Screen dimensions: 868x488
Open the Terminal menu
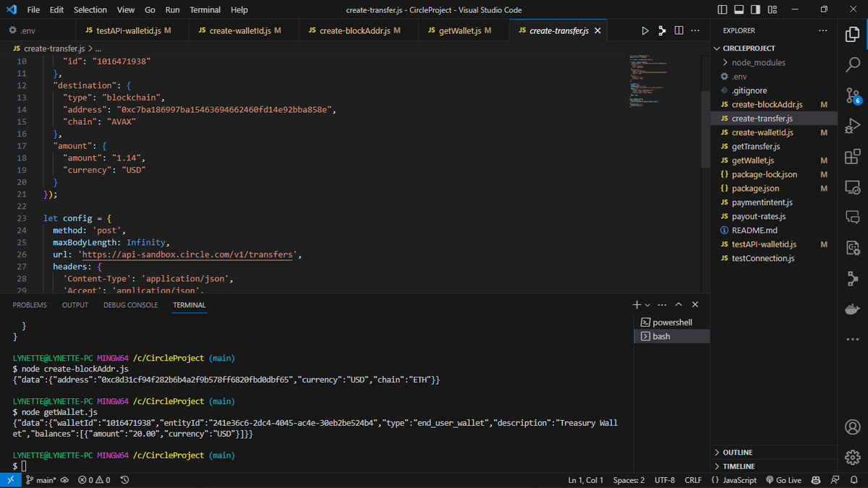[205, 10]
